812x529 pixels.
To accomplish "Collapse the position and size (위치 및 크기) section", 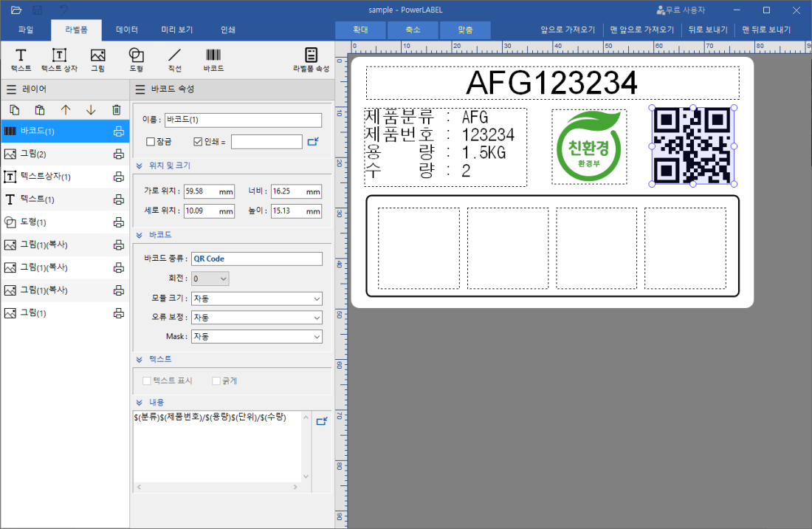I will 140,165.
